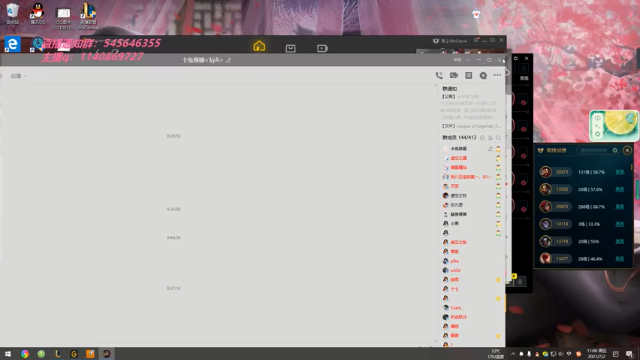
Task: Click the send link for the third hero row
Action: (x=619, y=207)
